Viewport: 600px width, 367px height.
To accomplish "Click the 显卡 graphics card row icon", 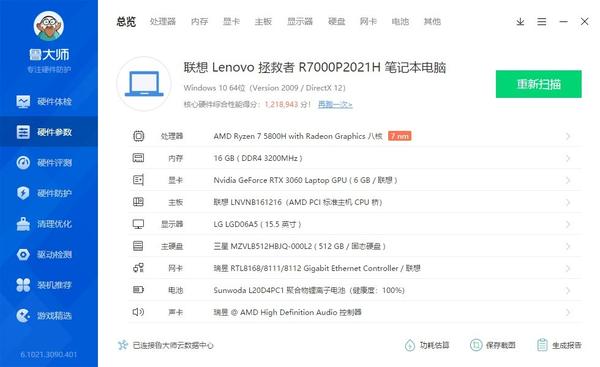I will (x=138, y=180).
